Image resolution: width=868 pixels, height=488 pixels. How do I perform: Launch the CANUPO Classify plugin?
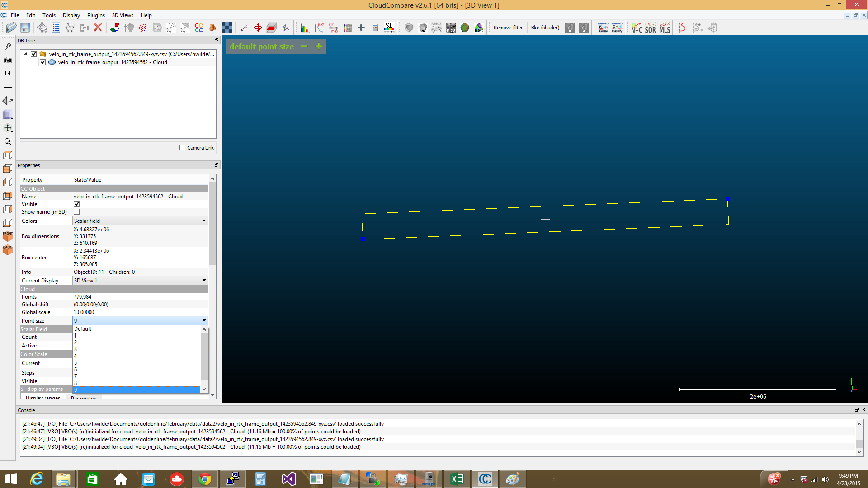(x=617, y=28)
